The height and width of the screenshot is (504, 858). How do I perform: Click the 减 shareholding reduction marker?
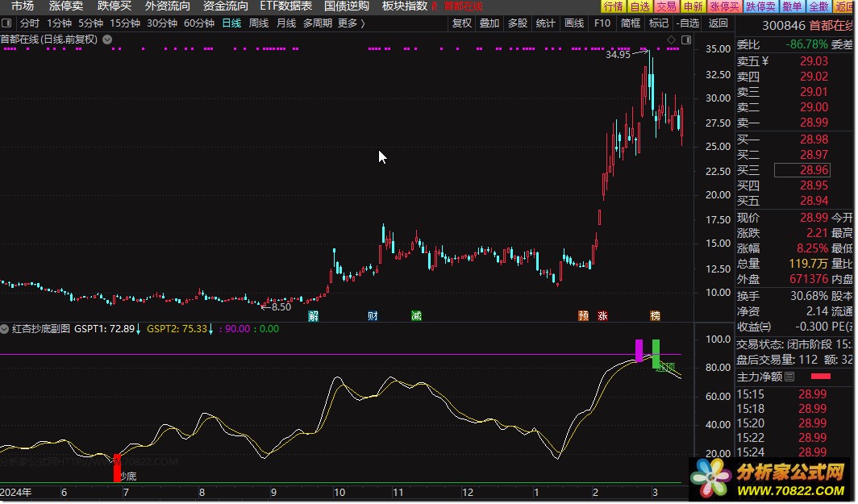pyautogui.click(x=416, y=316)
